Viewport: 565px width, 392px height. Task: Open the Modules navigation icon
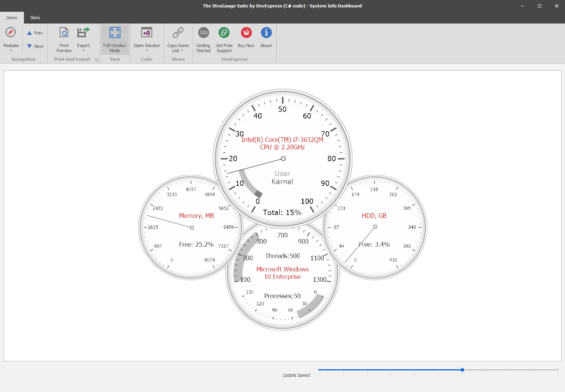[11, 33]
